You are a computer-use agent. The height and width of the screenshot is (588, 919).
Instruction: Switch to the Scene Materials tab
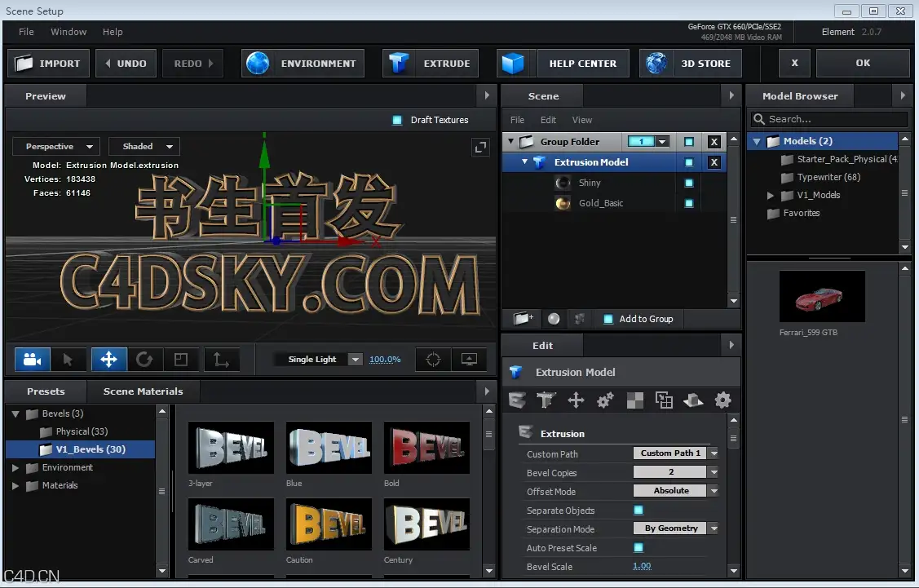(x=143, y=391)
